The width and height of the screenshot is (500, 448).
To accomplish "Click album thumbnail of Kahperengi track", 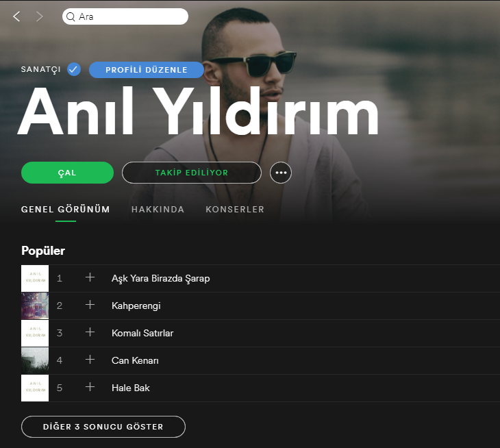I will pos(35,306).
